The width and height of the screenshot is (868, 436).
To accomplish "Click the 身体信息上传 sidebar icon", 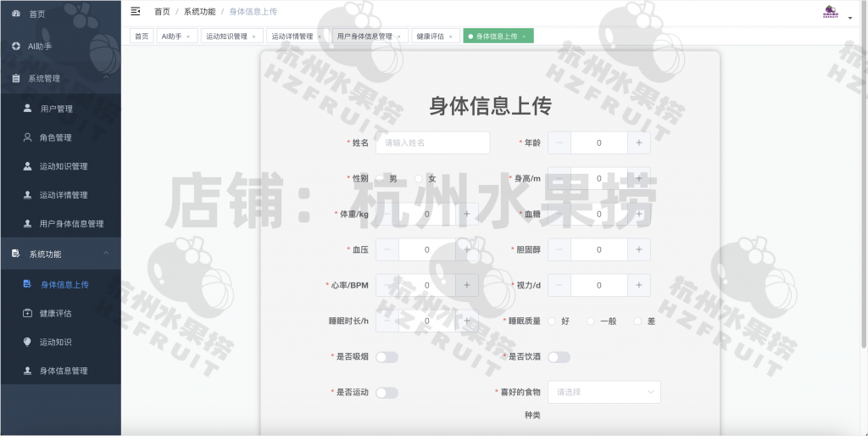I will pos(27,284).
